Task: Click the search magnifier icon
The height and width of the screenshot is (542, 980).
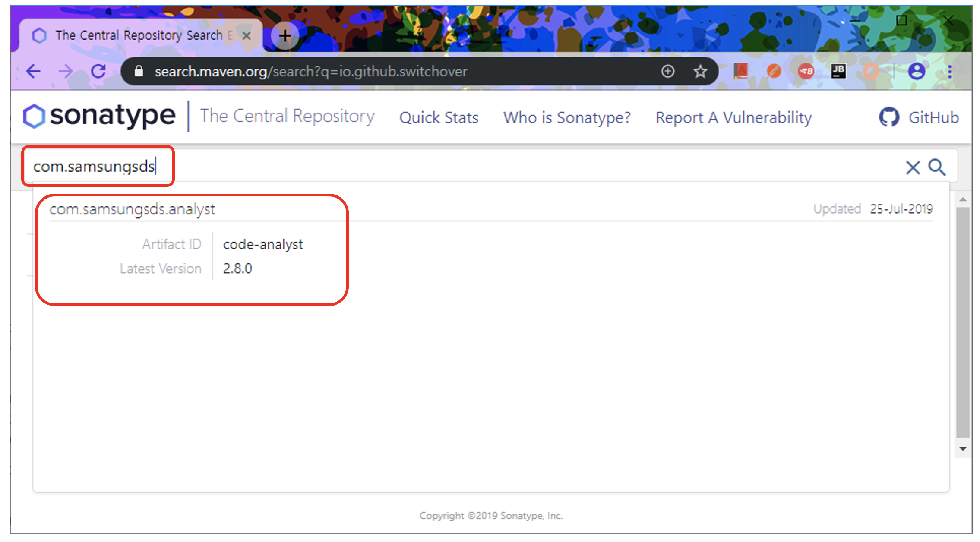Action: pos(937,167)
